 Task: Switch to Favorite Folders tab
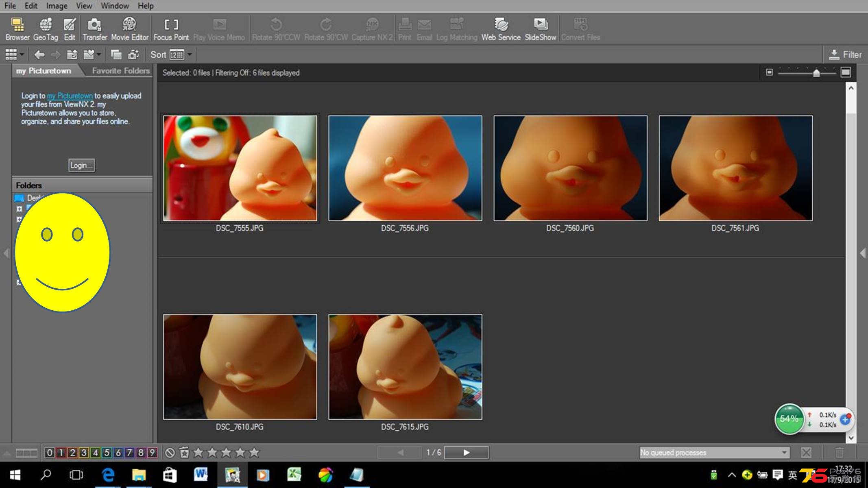(120, 71)
